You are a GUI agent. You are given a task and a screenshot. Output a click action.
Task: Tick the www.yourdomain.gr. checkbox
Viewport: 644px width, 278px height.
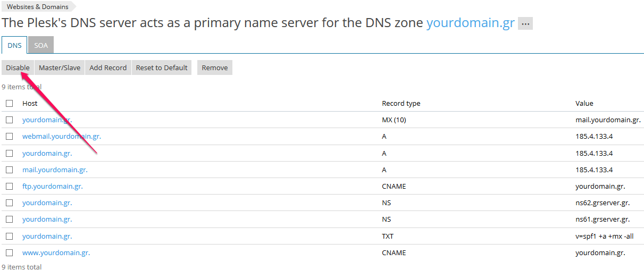(10, 252)
